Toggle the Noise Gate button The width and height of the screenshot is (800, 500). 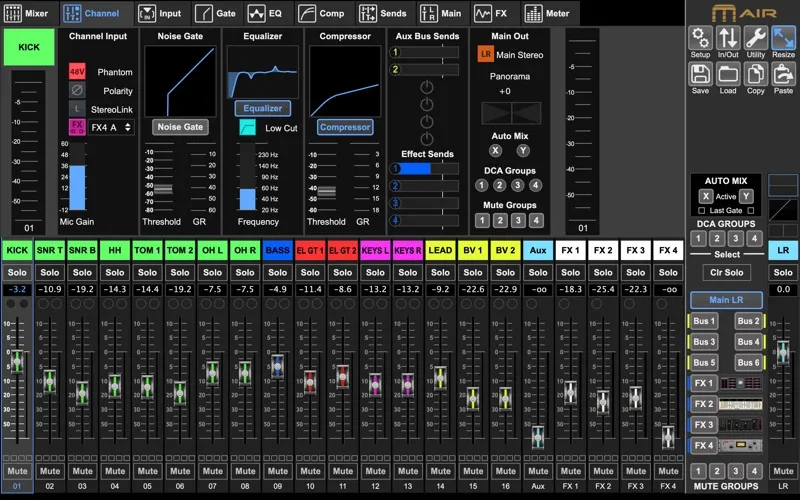point(180,127)
